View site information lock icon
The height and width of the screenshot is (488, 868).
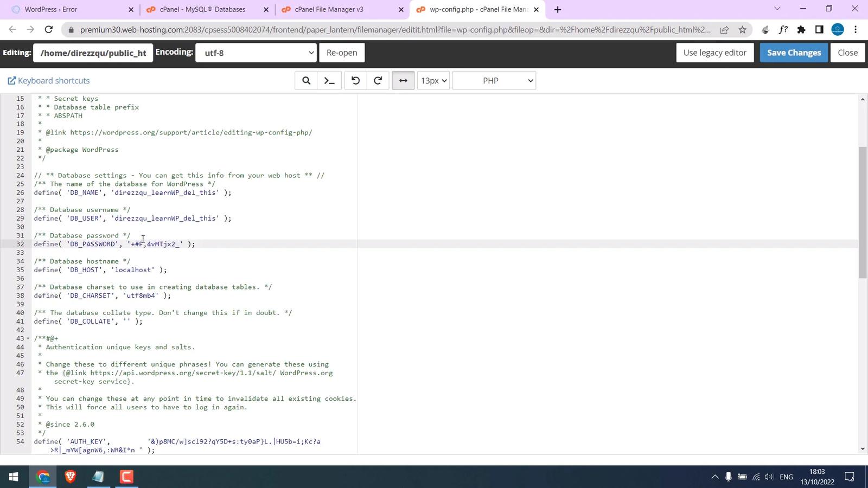click(71, 30)
